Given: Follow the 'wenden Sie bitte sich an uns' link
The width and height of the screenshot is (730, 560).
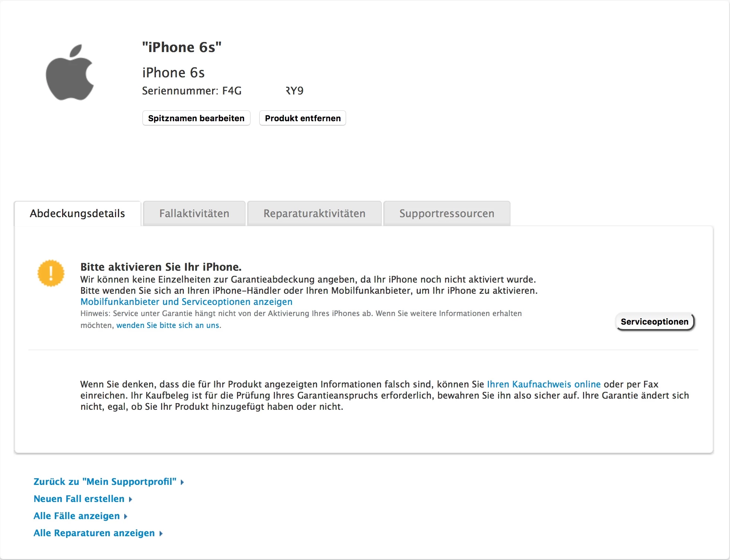Looking at the screenshot, I should (168, 325).
